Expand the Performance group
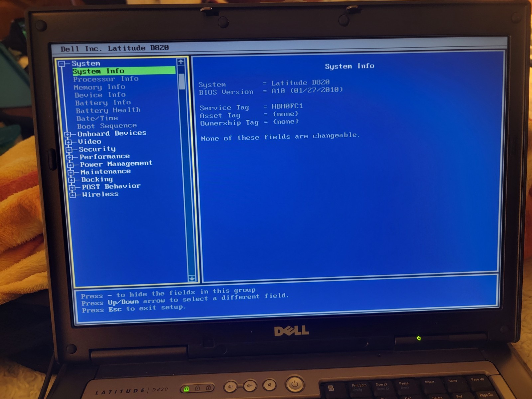Viewport: 532px width, 399px height. coord(70,157)
